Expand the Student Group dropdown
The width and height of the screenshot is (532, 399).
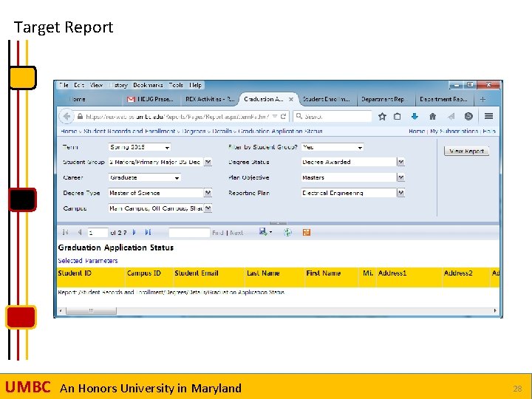(208, 162)
